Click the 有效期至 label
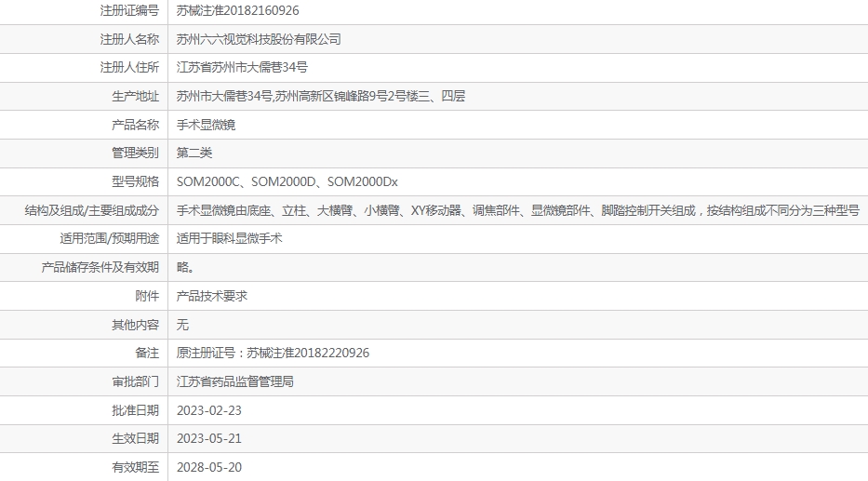 [136, 468]
